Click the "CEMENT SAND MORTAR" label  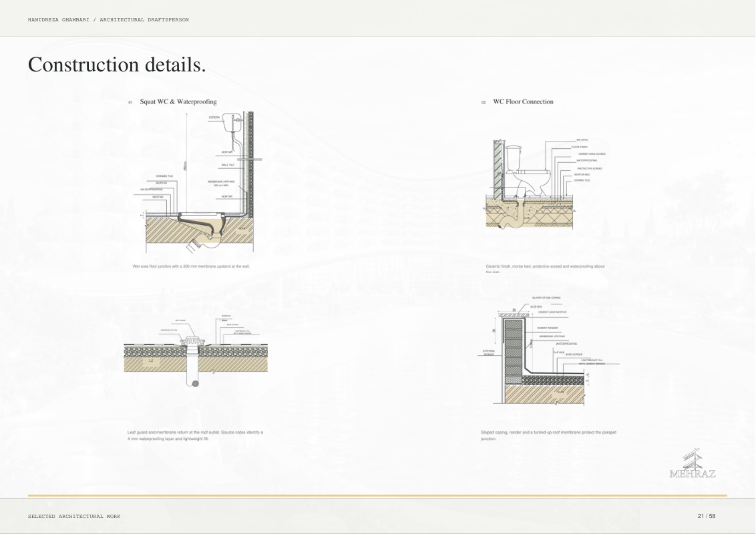[552, 312]
